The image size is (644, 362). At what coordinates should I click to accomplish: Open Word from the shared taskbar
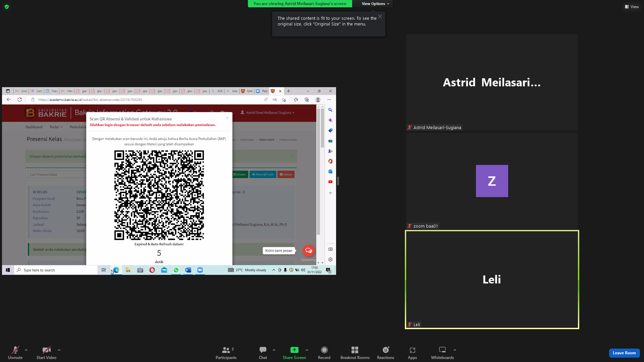coord(188,270)
